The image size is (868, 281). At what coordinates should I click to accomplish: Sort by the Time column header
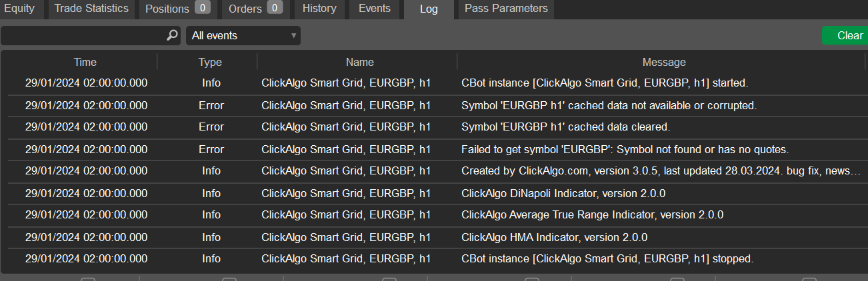click(85, 62)
